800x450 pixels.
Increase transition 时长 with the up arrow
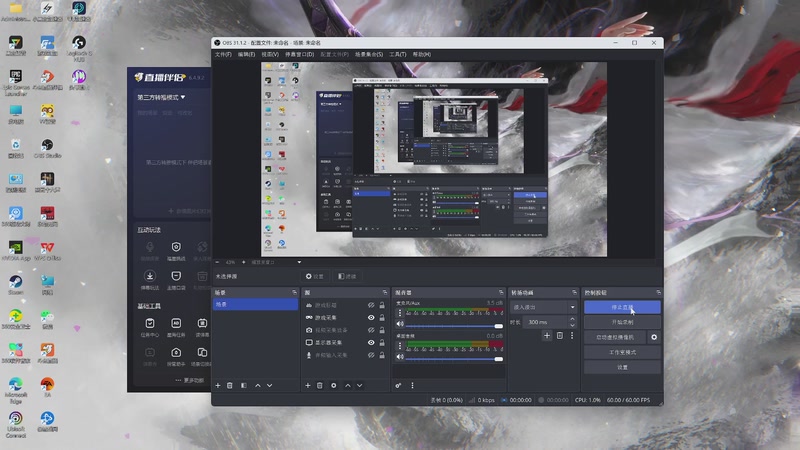(x=572, y=319)
